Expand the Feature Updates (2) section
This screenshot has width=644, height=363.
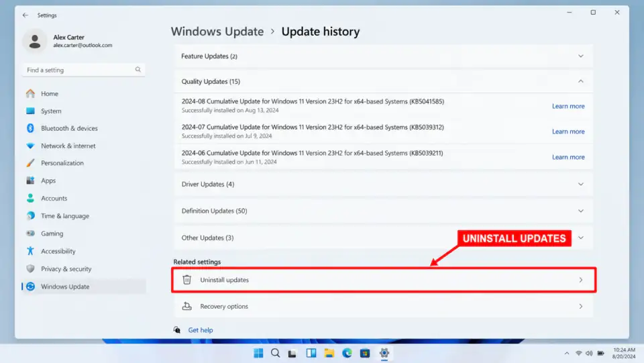pyautogui.click(x=581, y=56)
